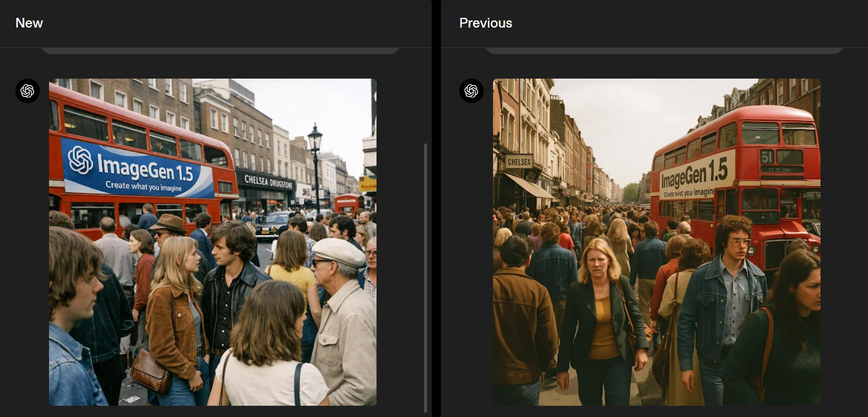Click the divider between New and Previous panels

tap(436, 208)
